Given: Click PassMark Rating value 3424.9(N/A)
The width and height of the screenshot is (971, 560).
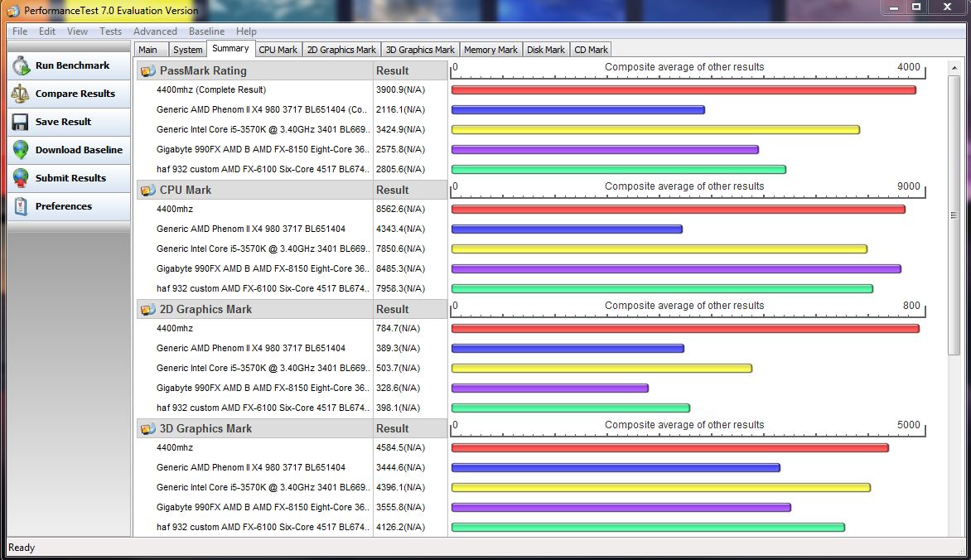Looking at the screenshot, I should coord(400,129).
